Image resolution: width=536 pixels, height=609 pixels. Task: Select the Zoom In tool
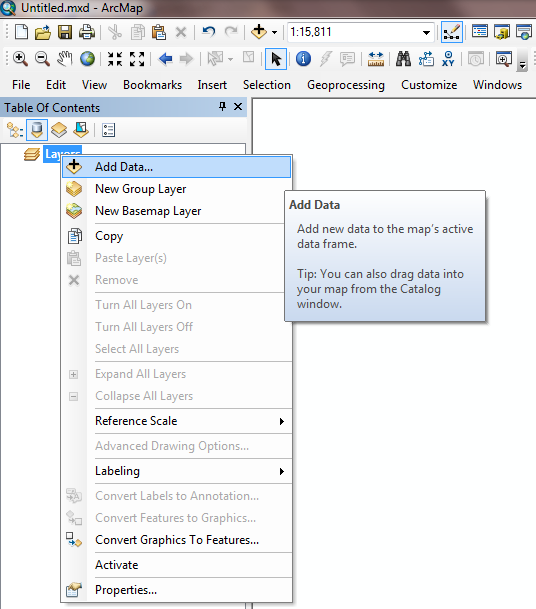[20, 59]
